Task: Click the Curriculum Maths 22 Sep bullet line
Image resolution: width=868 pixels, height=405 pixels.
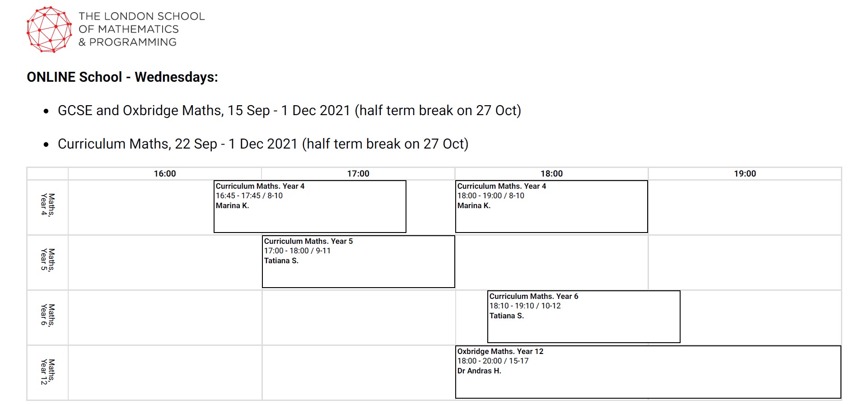Action: coord(263,144)
